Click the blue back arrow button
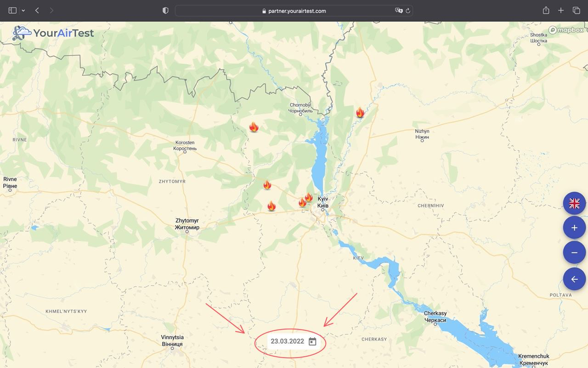588x368 pixels. [574, 279]
